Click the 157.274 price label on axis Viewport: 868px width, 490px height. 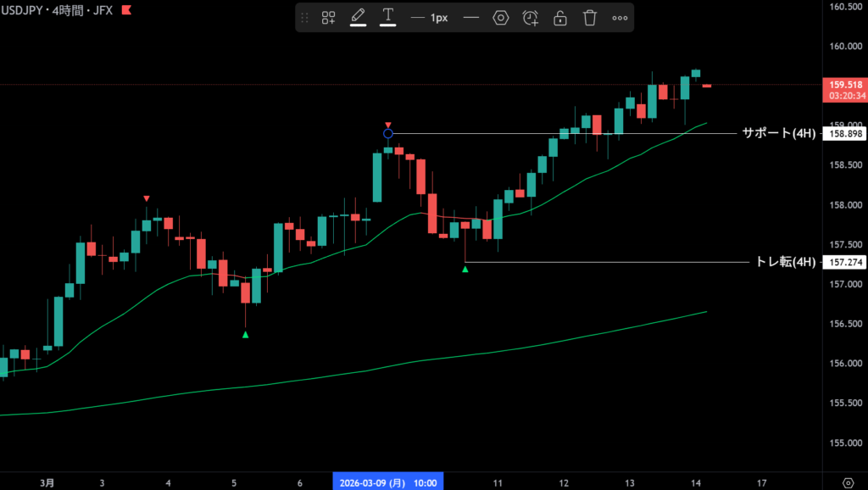pos(844,262)
